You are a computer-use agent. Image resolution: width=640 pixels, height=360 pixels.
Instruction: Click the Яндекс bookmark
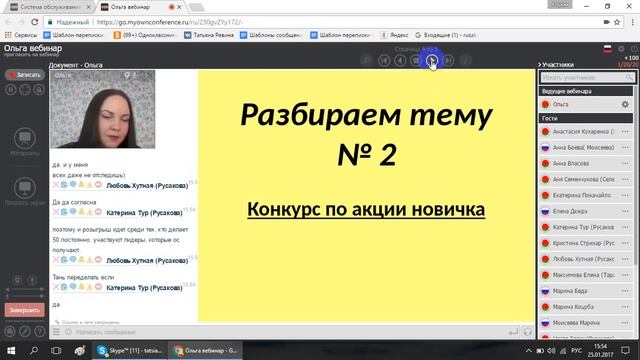[394, 35]
